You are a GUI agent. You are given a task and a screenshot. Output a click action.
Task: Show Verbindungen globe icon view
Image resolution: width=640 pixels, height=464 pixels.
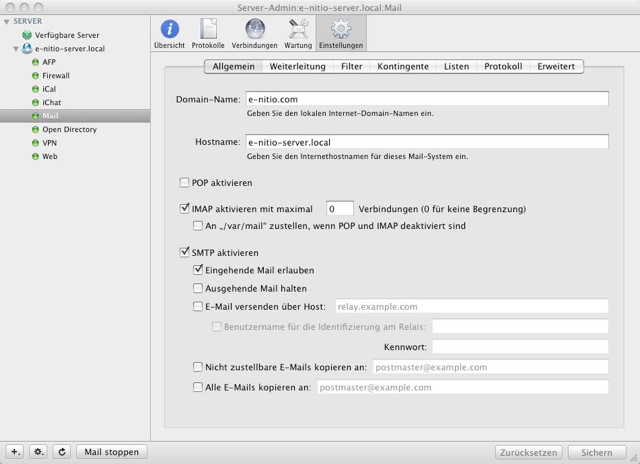tap(254, 28)
